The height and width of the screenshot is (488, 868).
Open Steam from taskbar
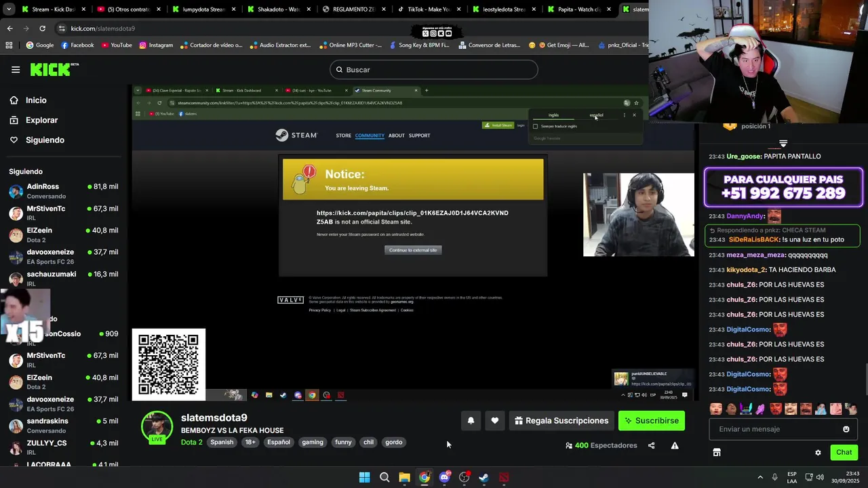[484, 477]
